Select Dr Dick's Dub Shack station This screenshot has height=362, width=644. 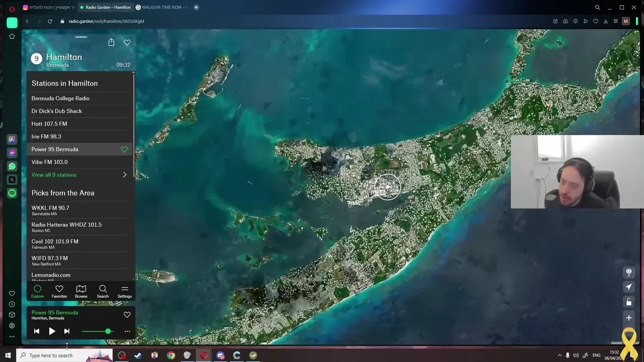point(56,111)
